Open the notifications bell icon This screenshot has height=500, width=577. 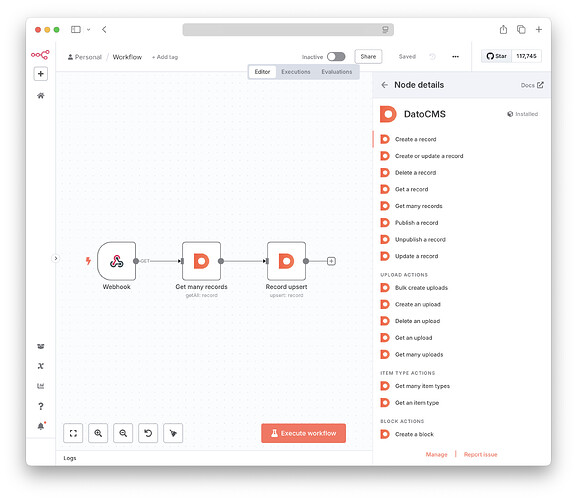point(41,426)
